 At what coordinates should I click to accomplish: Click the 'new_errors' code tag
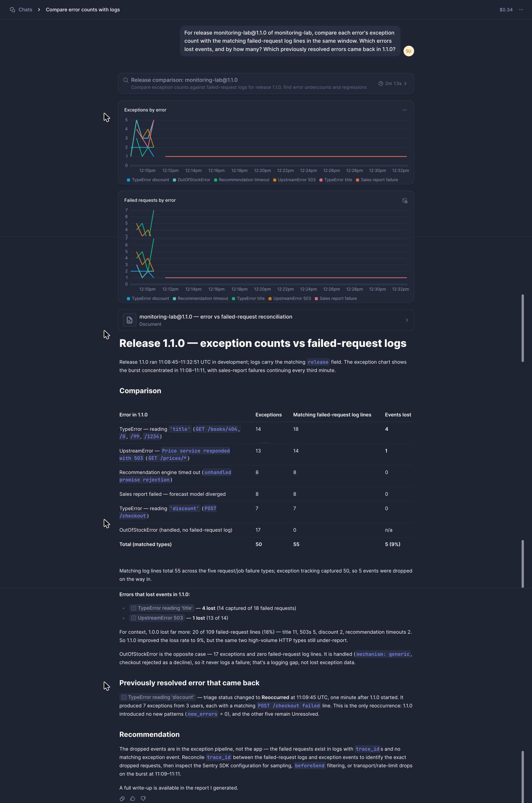203,714
